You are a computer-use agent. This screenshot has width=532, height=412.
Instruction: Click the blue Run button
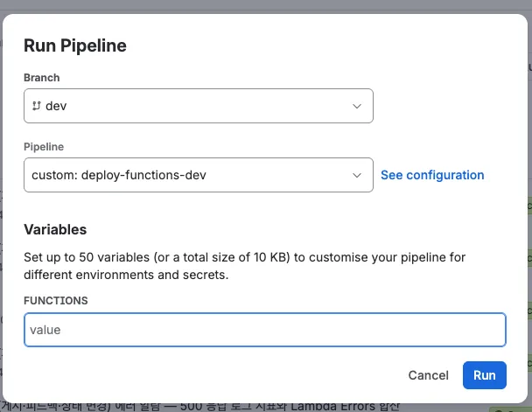pos(485,375)
